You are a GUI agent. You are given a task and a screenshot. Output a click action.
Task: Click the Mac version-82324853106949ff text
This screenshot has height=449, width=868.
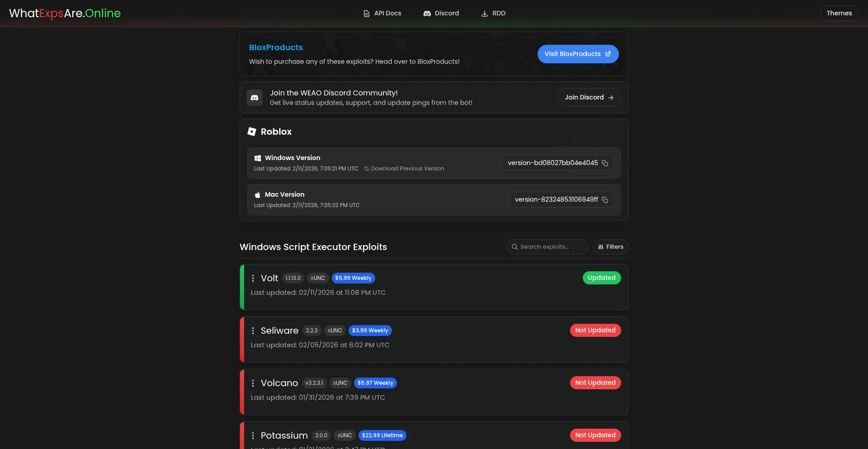[x=556, y=199]
